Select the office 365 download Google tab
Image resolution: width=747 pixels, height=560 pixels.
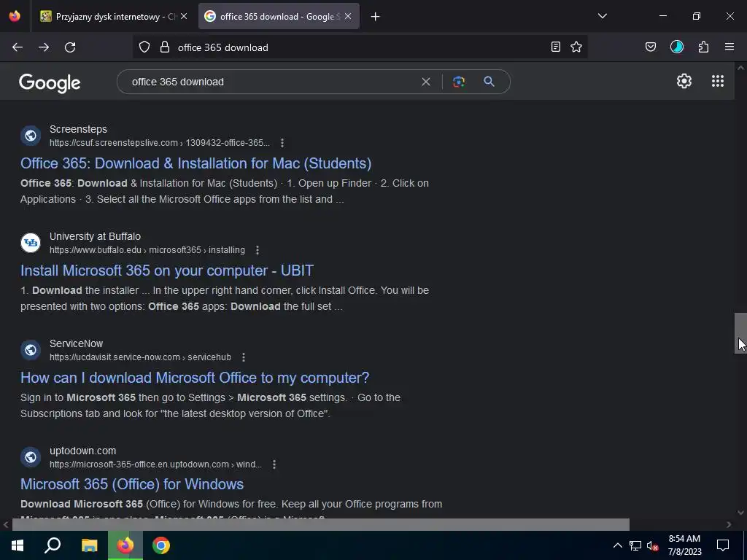click(x=279, y=17)
